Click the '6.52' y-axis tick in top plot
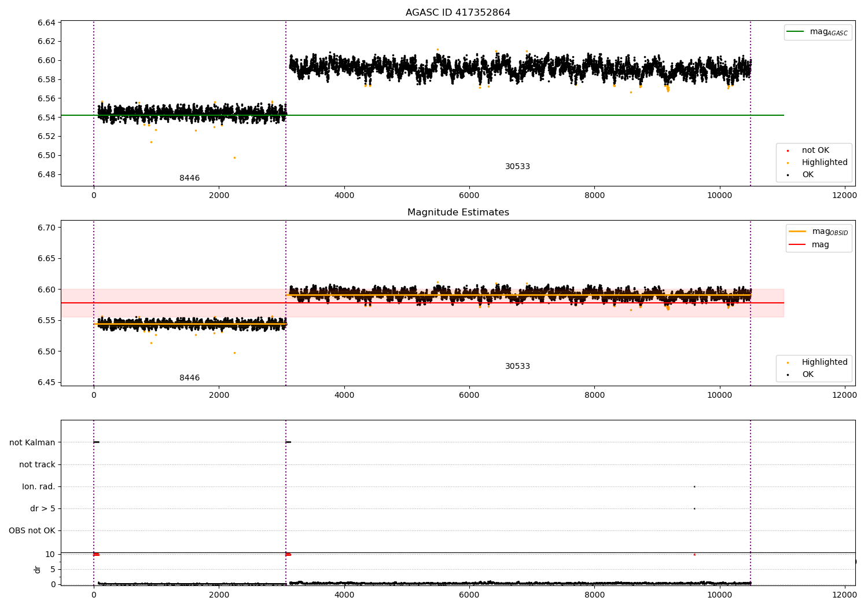868x608 pixels. [x=46, y=137]
